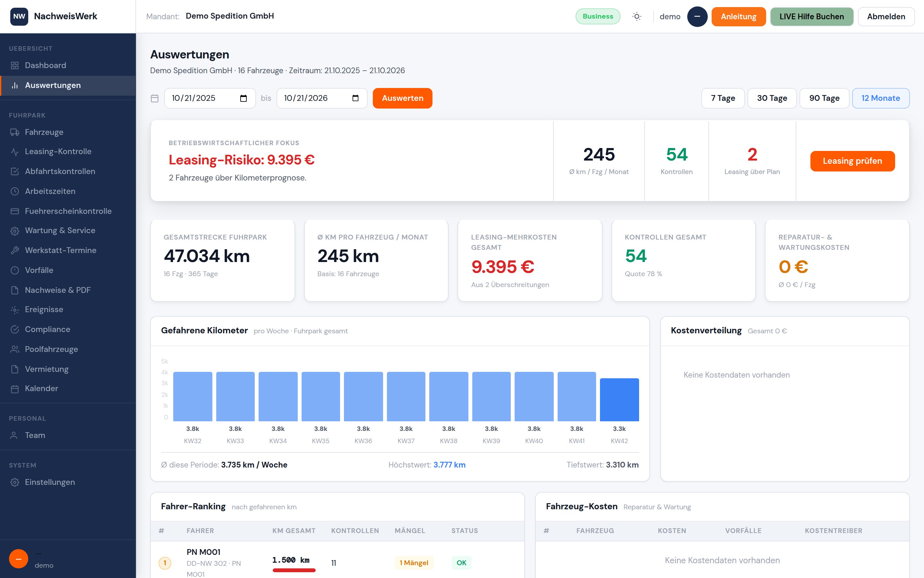Click the alert circle icon for Vorfälle

pyautogui.click(x=15, y=270)
